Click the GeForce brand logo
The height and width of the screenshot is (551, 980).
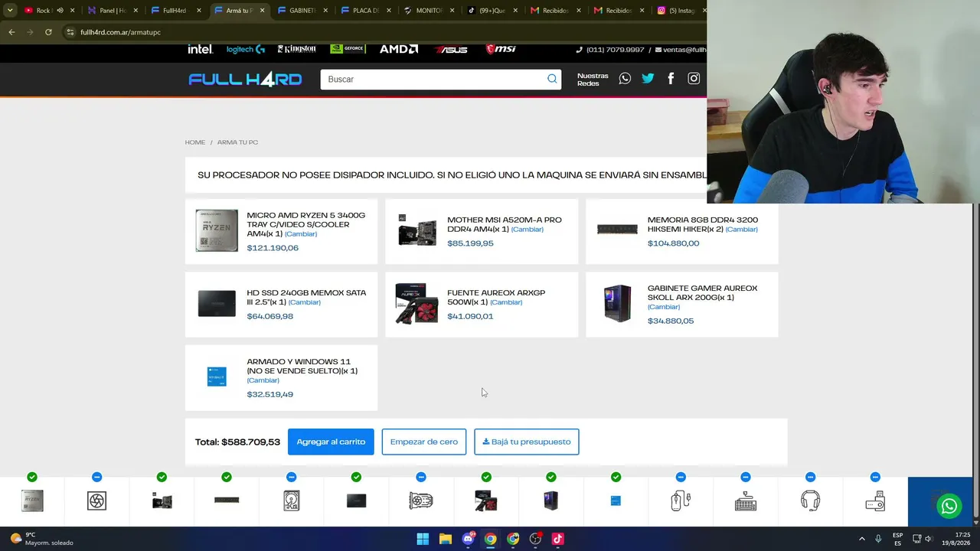coord(348,49)
